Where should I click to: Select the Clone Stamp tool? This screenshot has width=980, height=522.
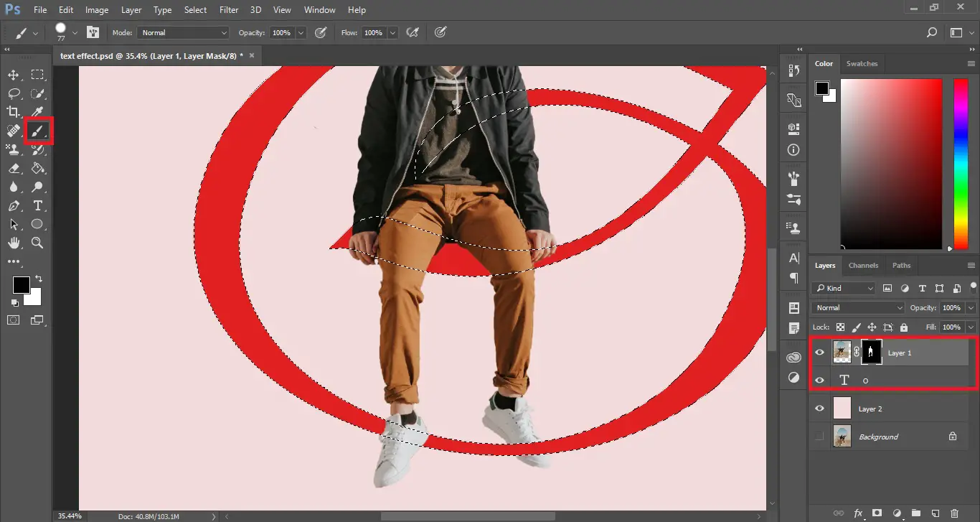tap(13, 149)
